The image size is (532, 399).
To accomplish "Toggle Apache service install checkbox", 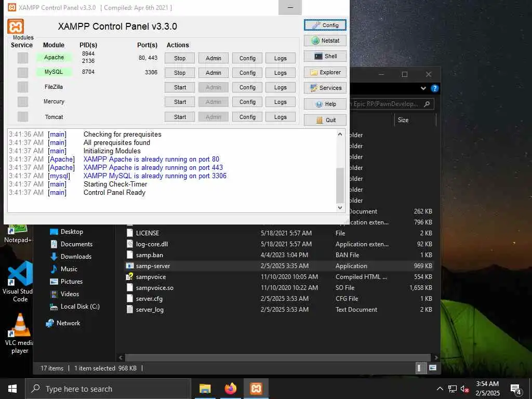I will pos(23,58).
